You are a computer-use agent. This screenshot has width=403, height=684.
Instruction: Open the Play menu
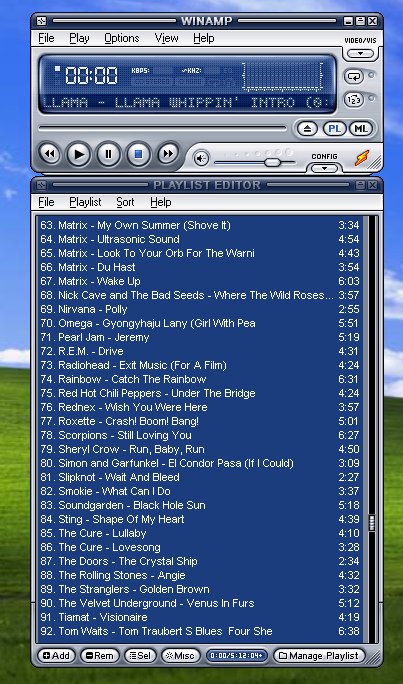point(79,38)
